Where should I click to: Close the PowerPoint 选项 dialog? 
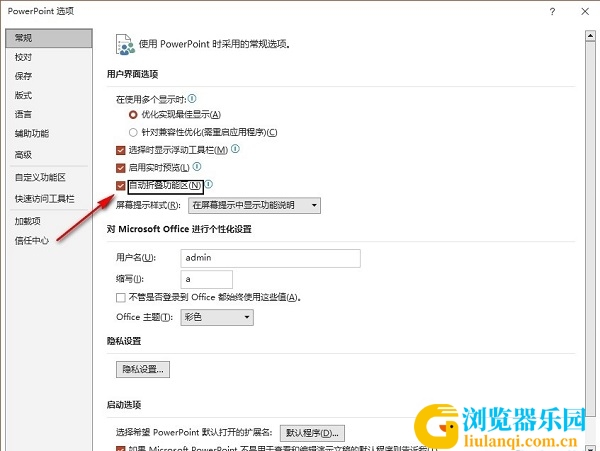coord(585,11)
